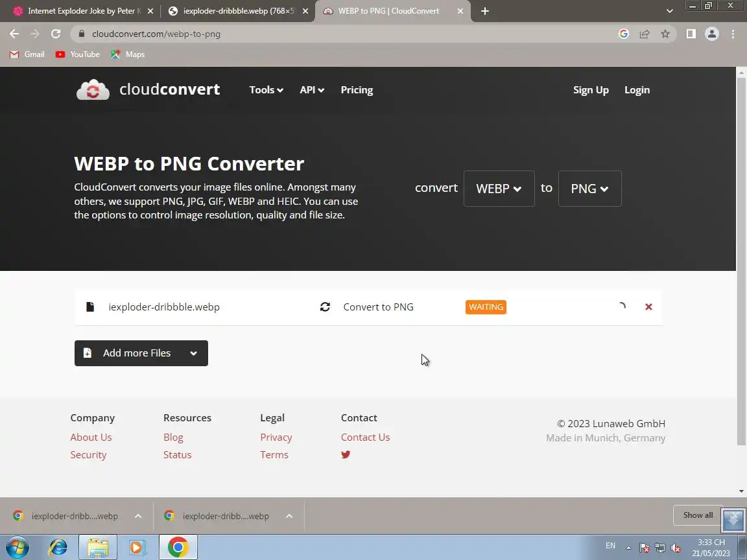Click the Login link
Screen dimensions: 747x560
[x=637, y=90]
